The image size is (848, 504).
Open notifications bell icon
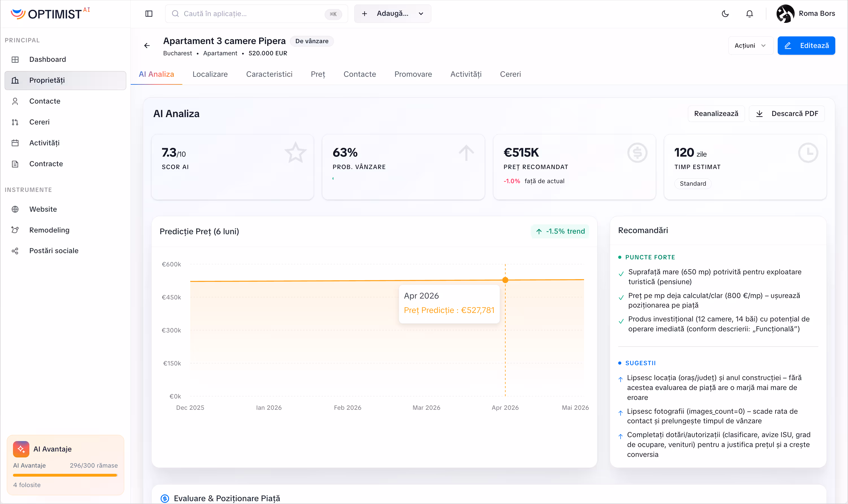tap(749, 14)
